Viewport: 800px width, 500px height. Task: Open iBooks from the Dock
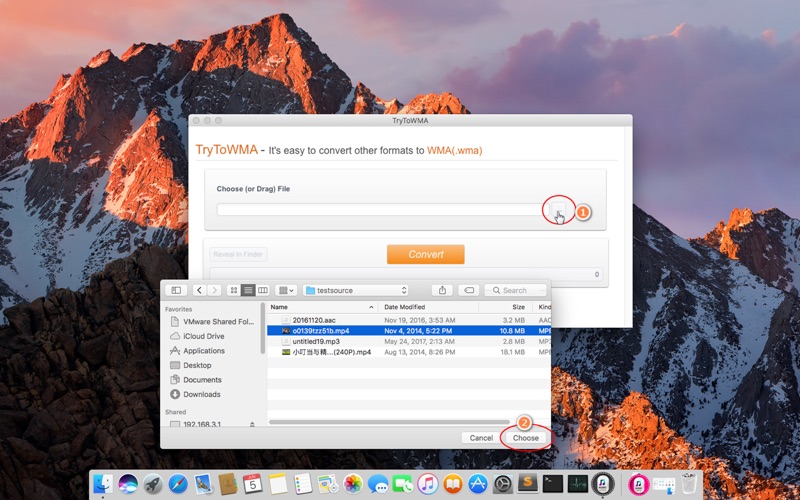pos(453,484)
